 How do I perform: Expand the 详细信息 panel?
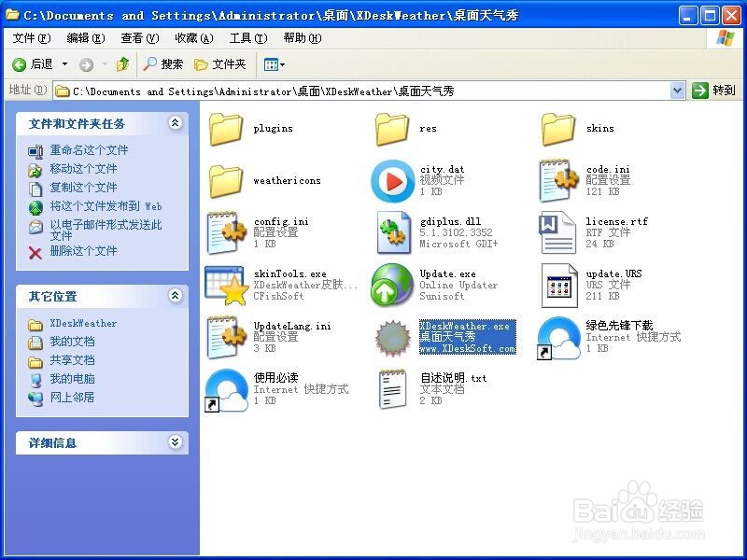(x=176, y=441)
